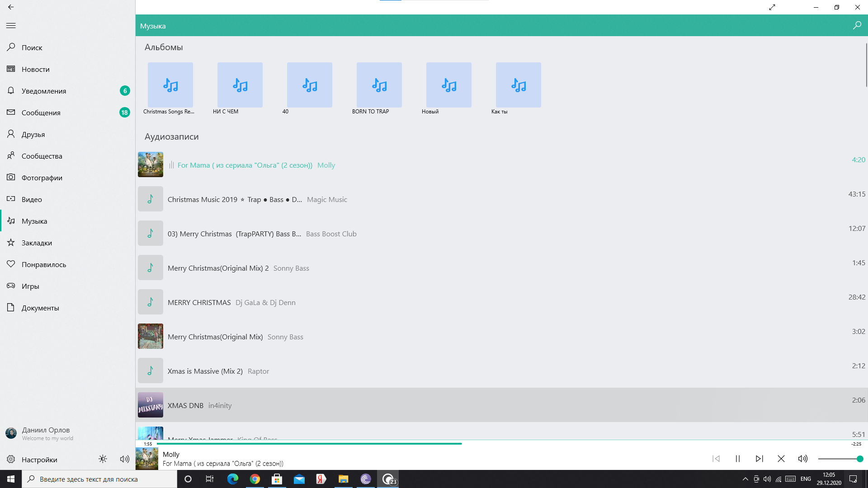Pause the currently playing track
This screenshot has height=488, width=868.
pos(737,459)
